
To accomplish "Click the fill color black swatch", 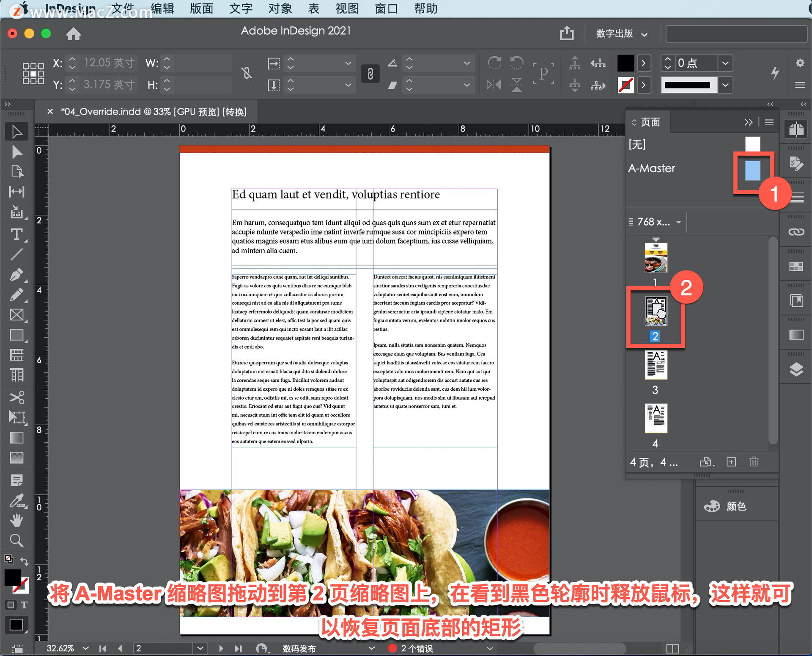I will click(625, 63).
